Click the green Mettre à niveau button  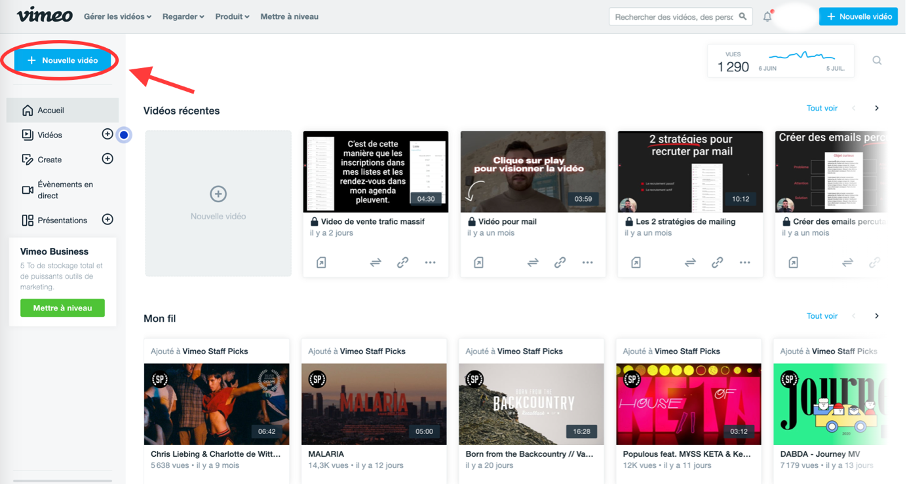(x=62, y=308)
